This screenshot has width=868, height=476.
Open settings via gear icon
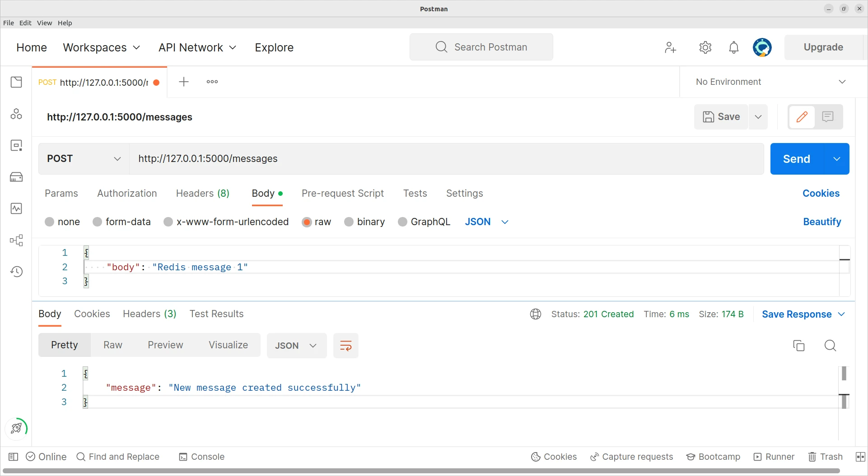[x=705, y=47]
